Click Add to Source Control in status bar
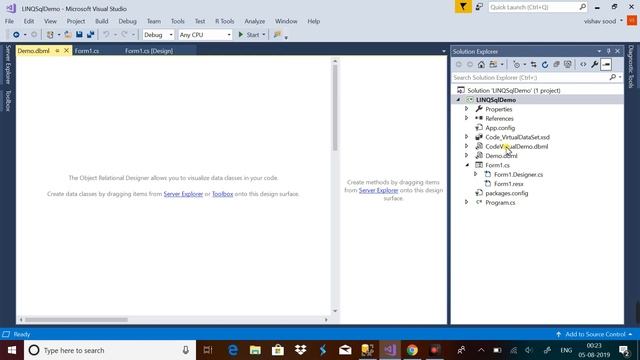Screen dimensions: 640x360 [594, 334]
